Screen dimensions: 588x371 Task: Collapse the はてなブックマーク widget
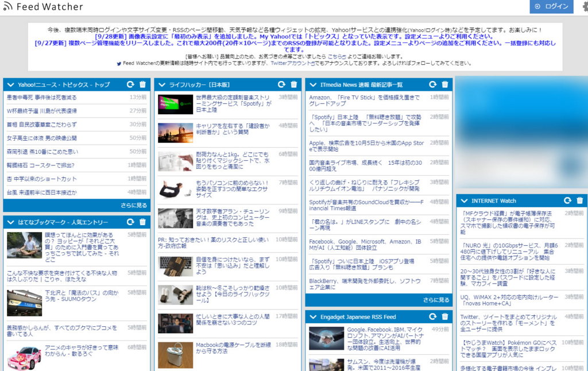pyautogui.click(x=10, y=222)
